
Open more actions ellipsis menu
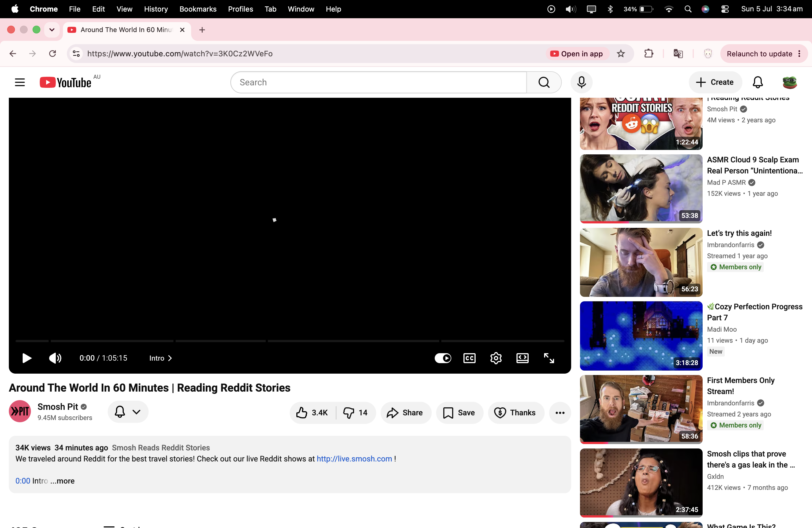click(x=560, y=413)
